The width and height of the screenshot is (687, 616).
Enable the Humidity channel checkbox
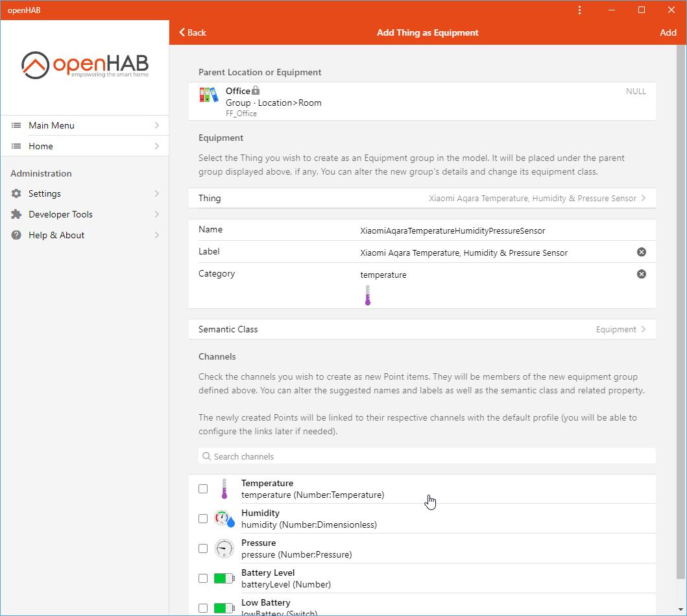203,519
